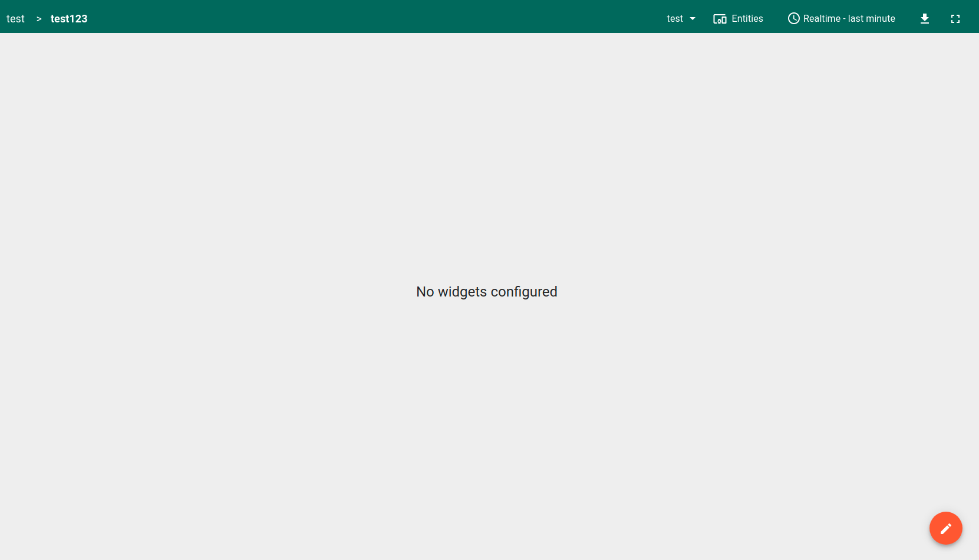Open Realtime - last minute time settings

point(842,18)
